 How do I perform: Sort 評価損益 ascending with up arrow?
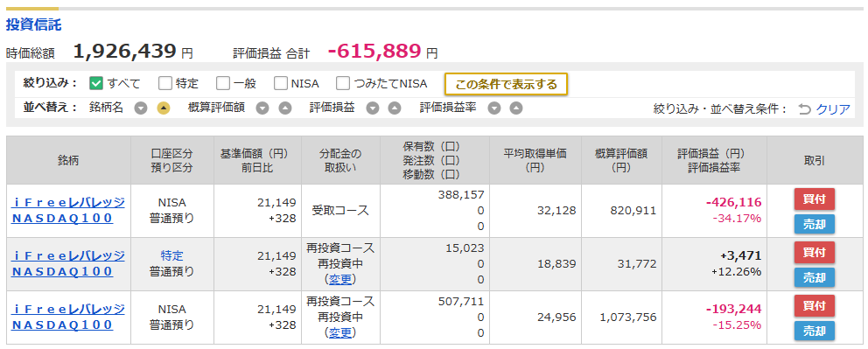point(394,108)
